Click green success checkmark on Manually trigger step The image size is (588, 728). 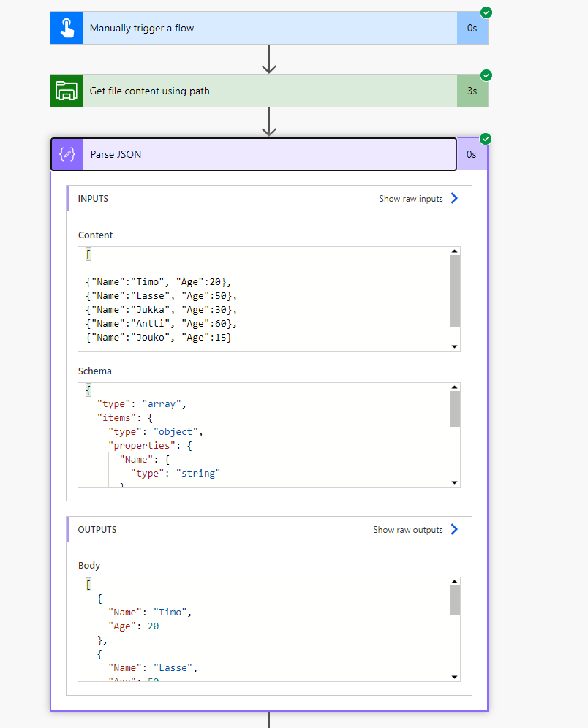click(x=486, y=12)
